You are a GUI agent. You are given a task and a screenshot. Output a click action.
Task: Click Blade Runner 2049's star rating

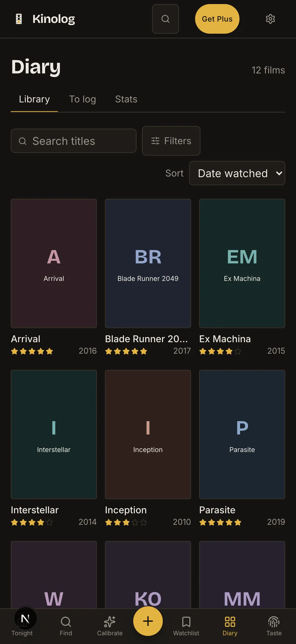coord(126,351)
